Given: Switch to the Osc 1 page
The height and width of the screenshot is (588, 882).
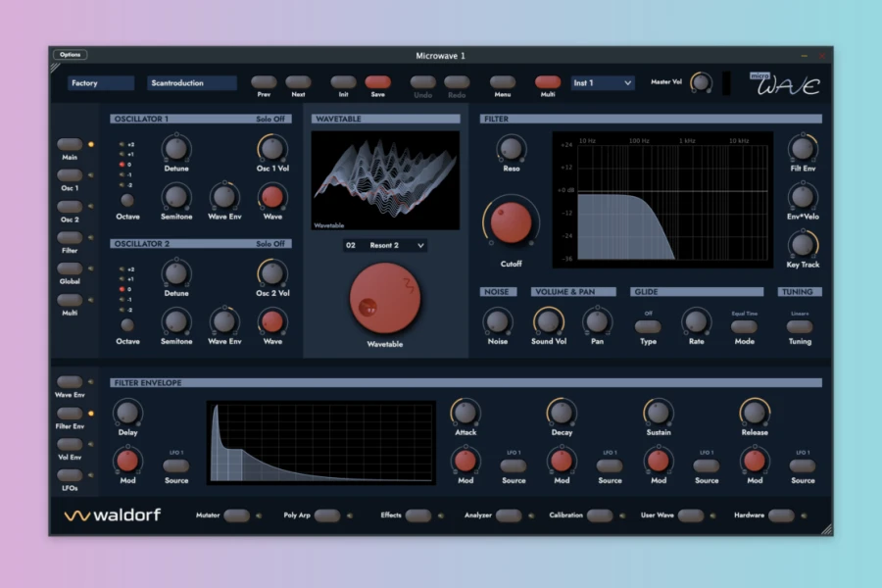Looking at the screenshot, I should [x=70, y=175].
